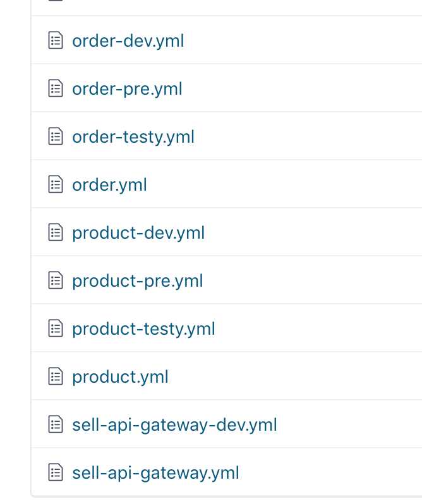
Task: Click the file icon beside product-dev.yml
Action: tap(56, 232)
